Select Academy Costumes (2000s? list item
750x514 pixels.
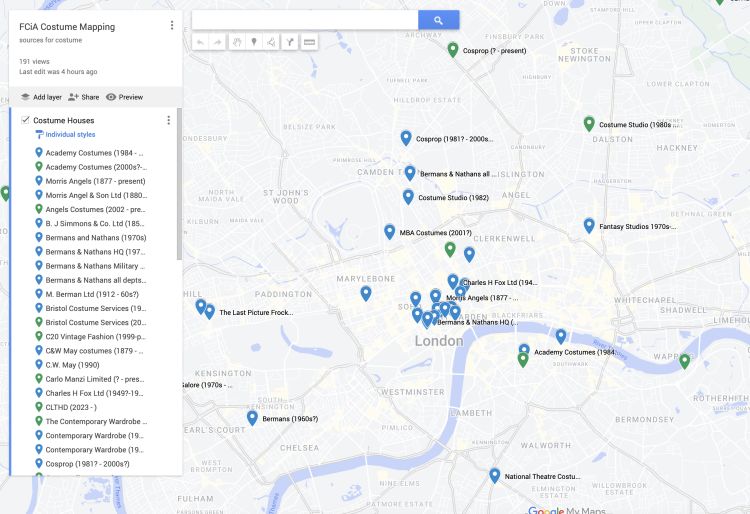pyautogui.click(x=91, y=167)
